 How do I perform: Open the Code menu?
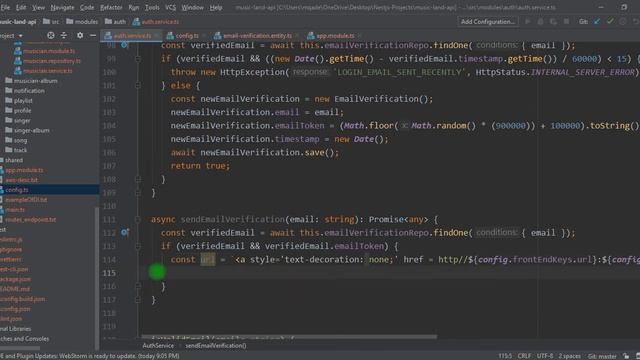(x=87, y=7)
